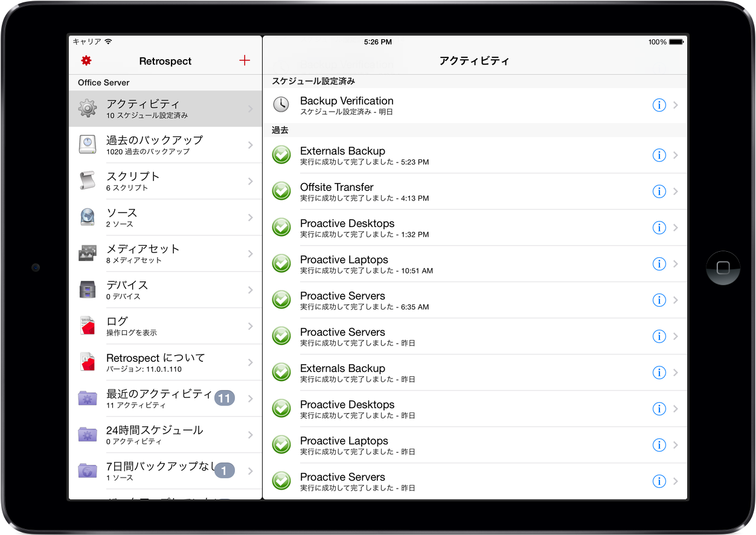Tap the 過去 section header

coord(475,130)
